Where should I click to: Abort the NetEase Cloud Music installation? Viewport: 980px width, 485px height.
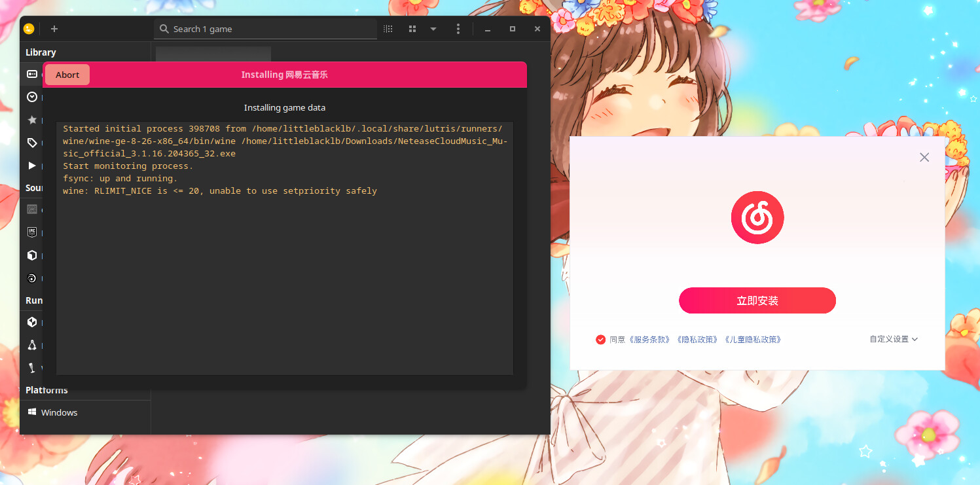(x=67, y=75)
